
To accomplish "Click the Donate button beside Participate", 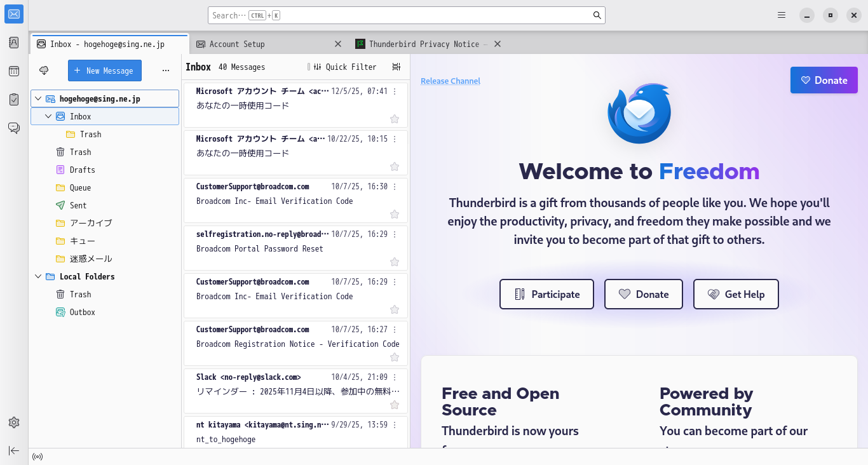I will [644, 294].
